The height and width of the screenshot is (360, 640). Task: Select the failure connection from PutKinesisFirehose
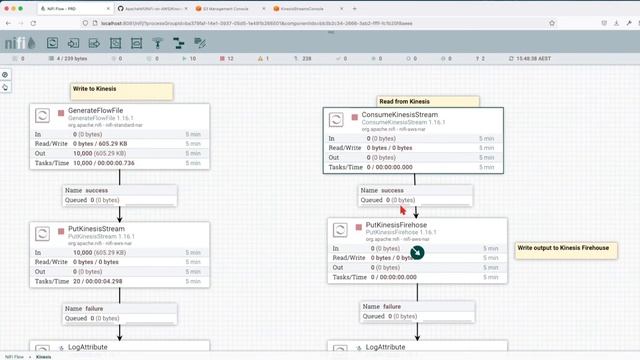pos(418,311)
